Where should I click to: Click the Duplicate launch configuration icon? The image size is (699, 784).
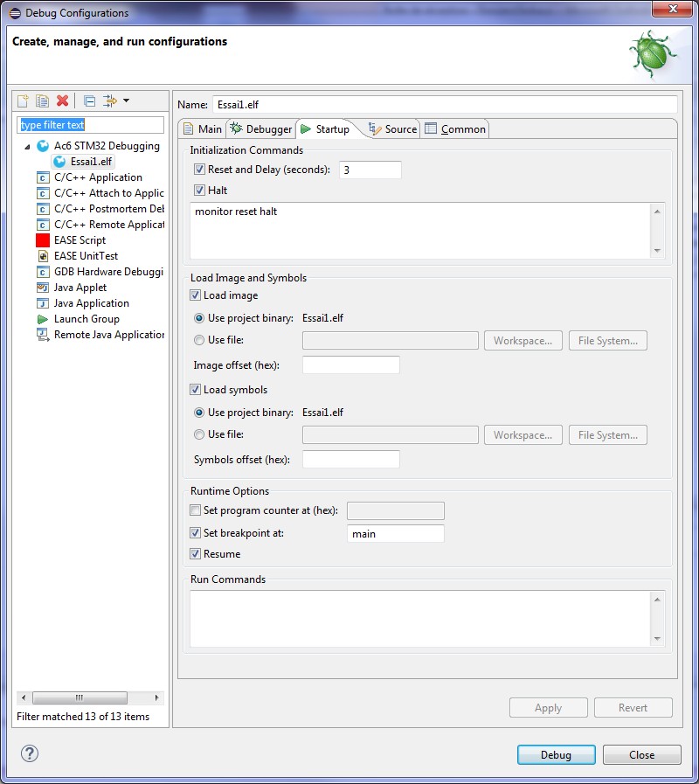[x=42, y=101]
